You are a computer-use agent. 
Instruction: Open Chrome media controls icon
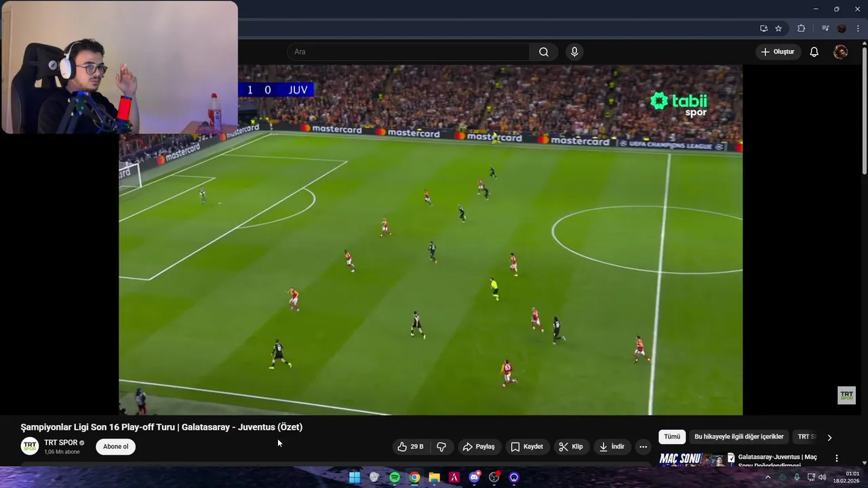click(x=825, y=28)
